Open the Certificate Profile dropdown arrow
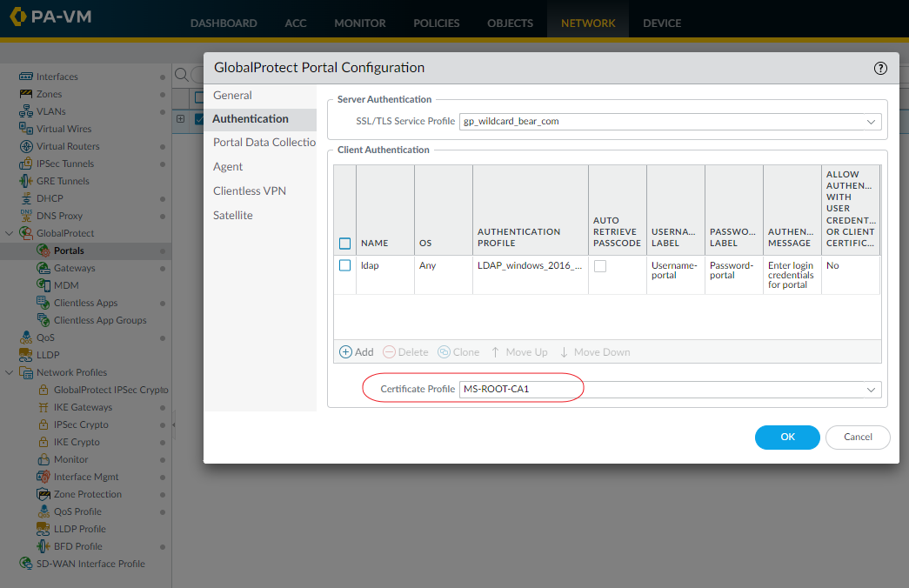 [871, 390]
